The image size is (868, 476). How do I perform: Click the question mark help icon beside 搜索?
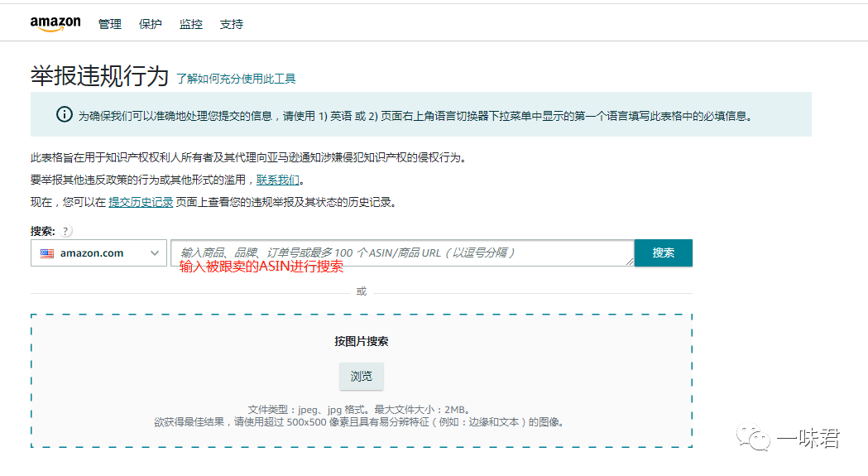(x=66, y=231)
